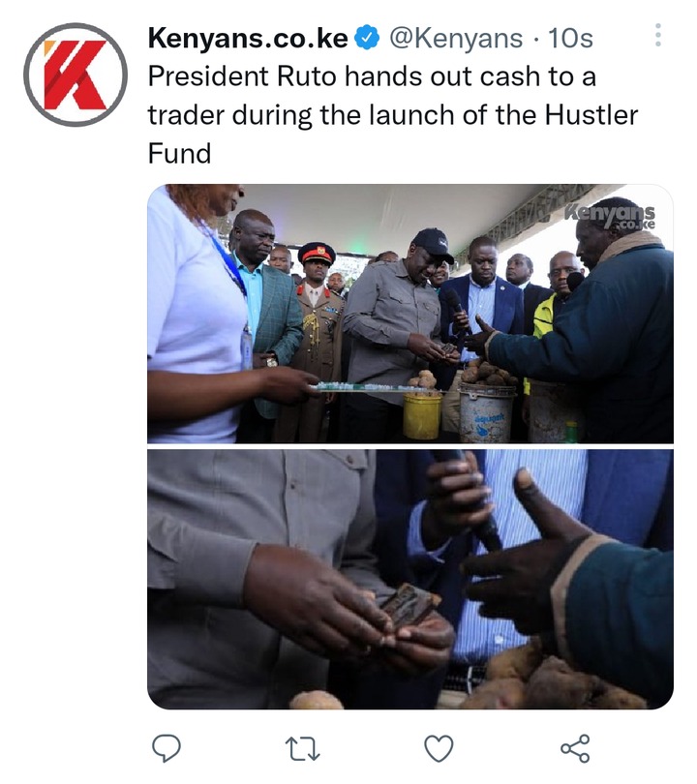Screen dimensions: 697x784
Task: Open the three-dot more options menu
Action: point(658,35)
